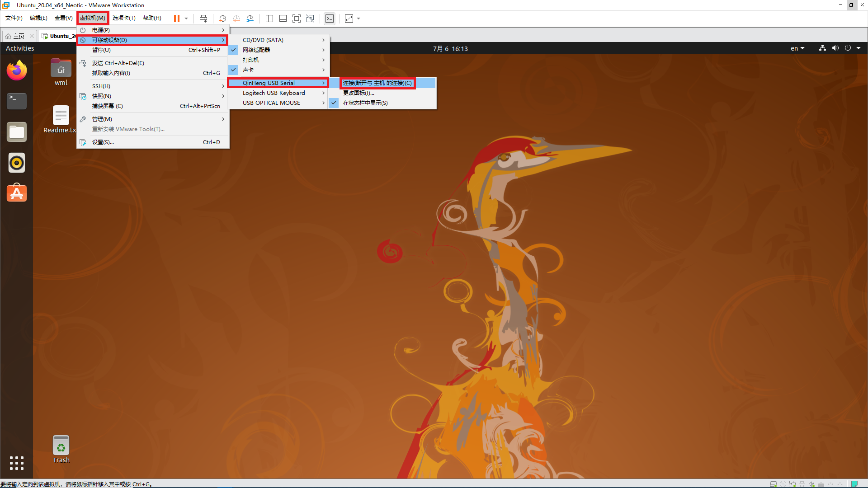Select QinHeng USB Serial device

click(278, 83)
